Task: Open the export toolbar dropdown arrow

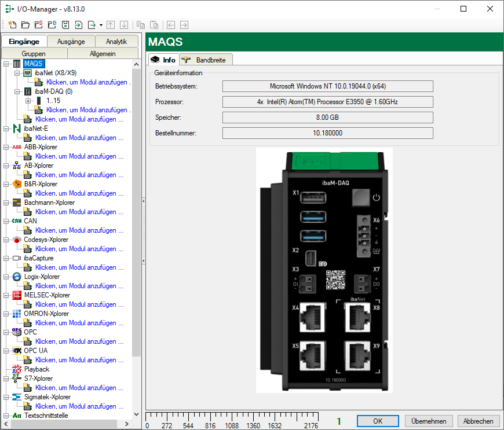Action: 101,25
